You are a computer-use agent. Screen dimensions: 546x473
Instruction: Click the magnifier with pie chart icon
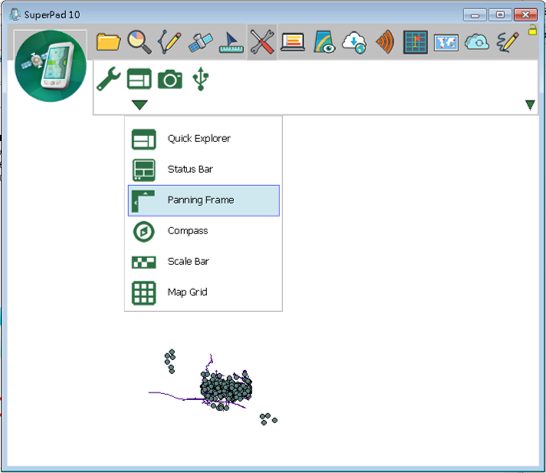point(139,42)
